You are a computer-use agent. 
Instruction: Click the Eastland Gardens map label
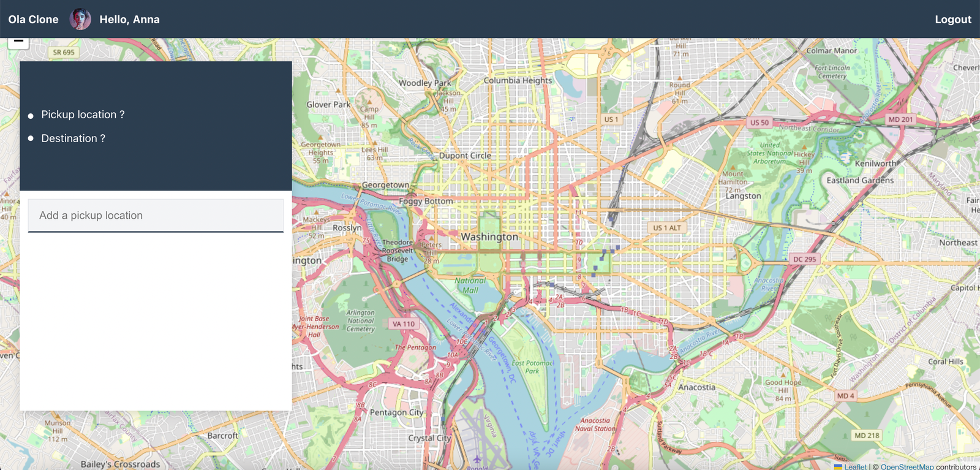click(x=860, y=180)
